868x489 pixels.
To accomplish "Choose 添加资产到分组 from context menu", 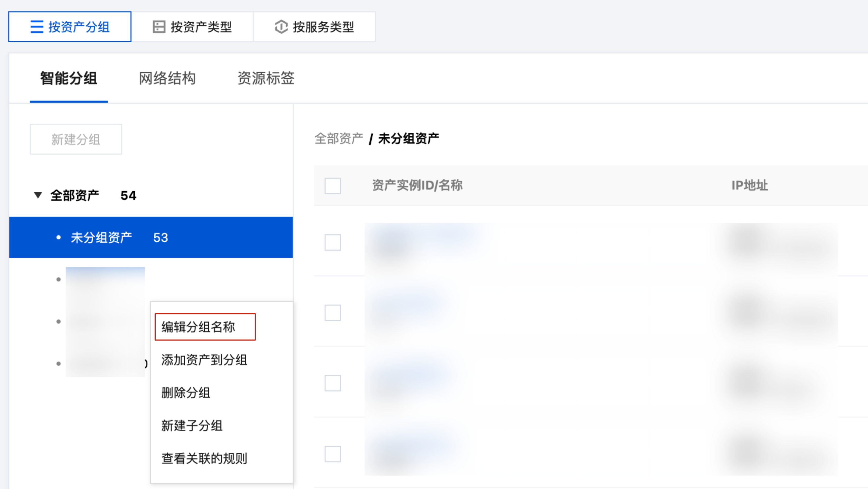I will 204,360.
